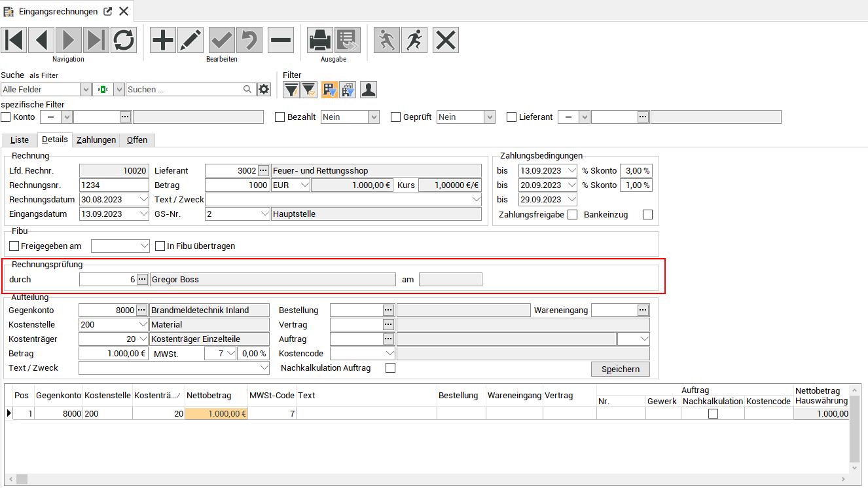Click the refresh records icon
Viewport: 868px width, 488px height.
[x=124, y=40]
